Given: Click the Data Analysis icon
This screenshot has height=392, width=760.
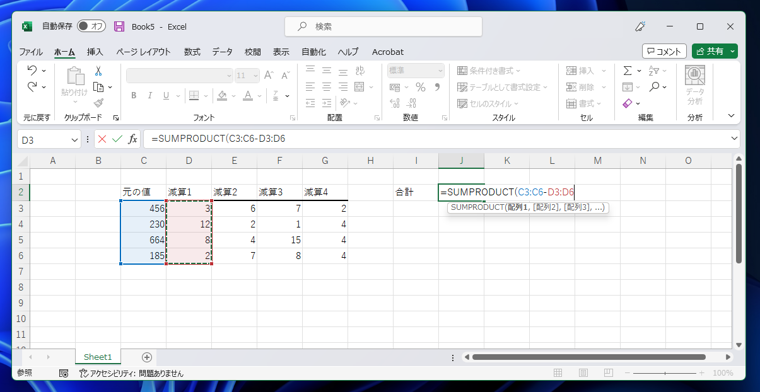Looking at the screenshot, I should coord(695,75).
